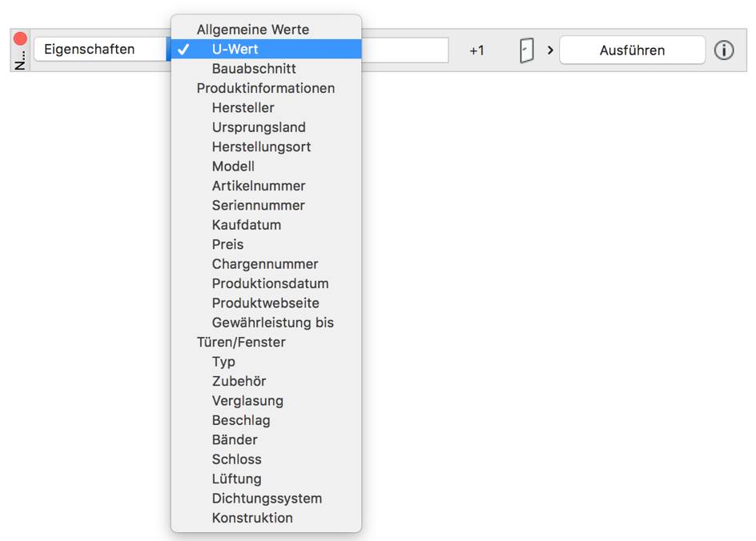Pick Konstruktion at the menu bottom

pos(266,518)
